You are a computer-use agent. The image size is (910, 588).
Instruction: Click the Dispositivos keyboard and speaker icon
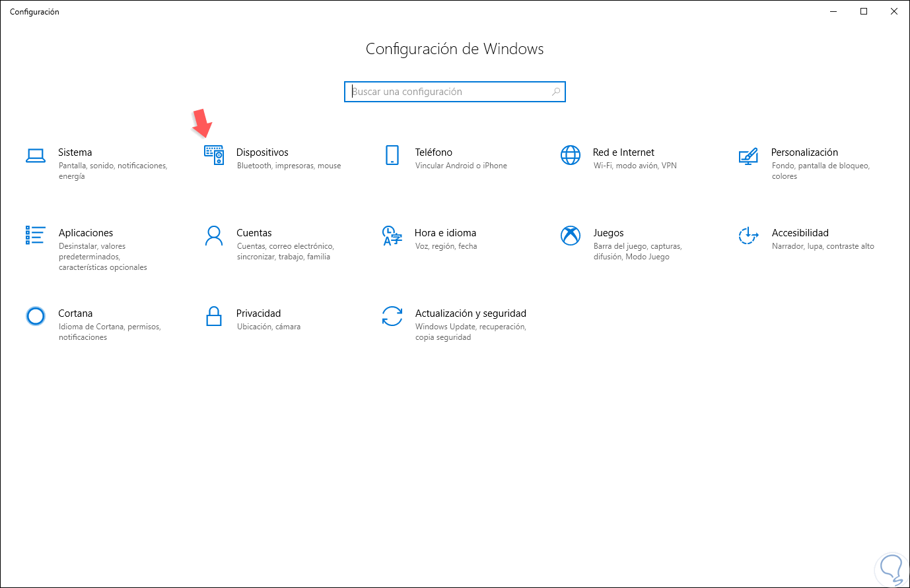[214, 155]
